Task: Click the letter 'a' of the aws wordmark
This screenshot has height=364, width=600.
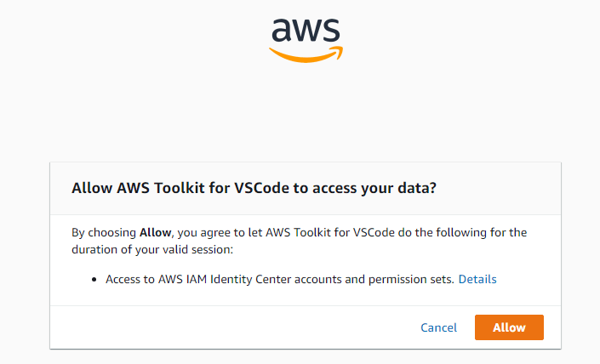Action: pyautogui.click(x=282, y=31)
